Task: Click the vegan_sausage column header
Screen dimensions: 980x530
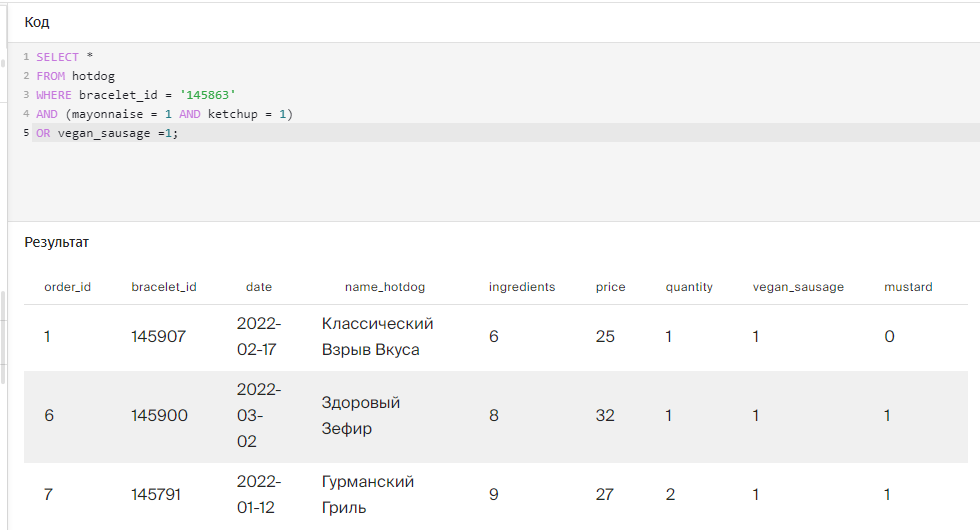Action: click(798, 287)
